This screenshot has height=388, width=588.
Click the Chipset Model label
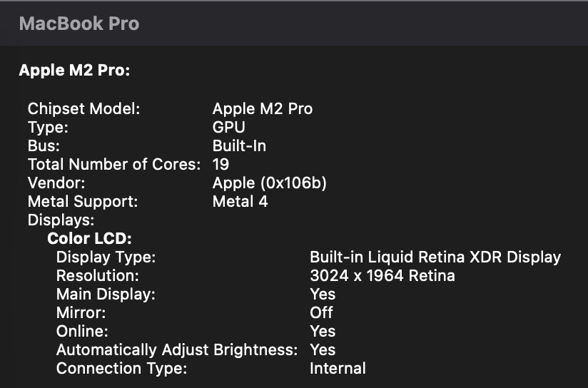[83, 108]
